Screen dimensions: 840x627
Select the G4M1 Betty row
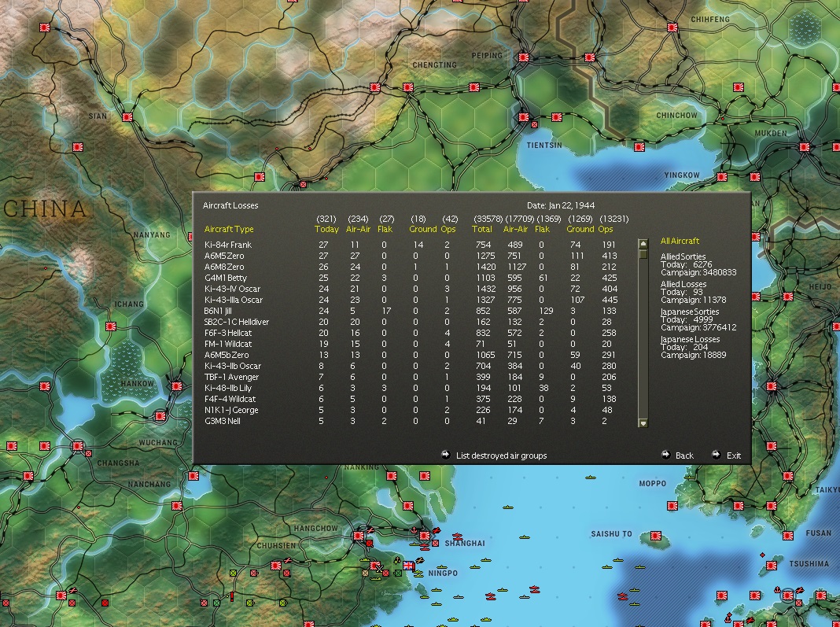point(411,278)
